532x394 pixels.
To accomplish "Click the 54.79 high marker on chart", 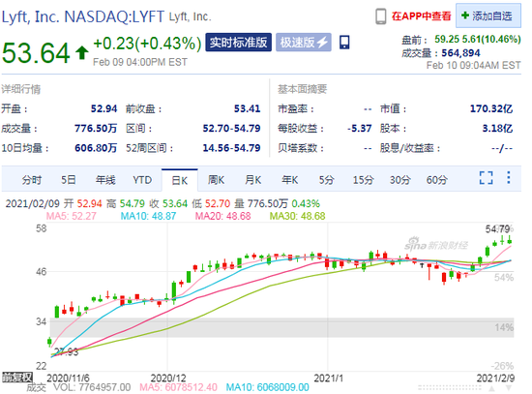I will (x=497, y=229).
